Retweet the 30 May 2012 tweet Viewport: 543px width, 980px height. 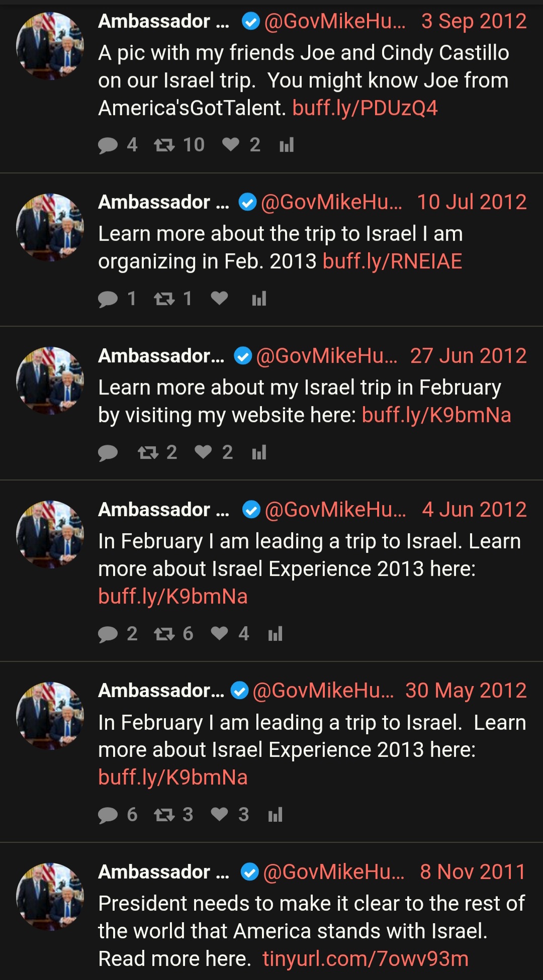tap(164, 815)
